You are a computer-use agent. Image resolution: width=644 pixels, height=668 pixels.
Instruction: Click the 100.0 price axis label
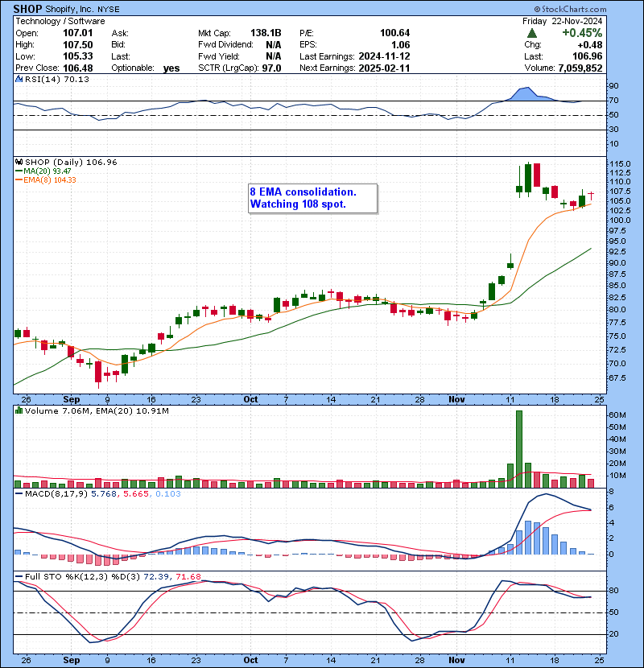(x=620, y=221)
